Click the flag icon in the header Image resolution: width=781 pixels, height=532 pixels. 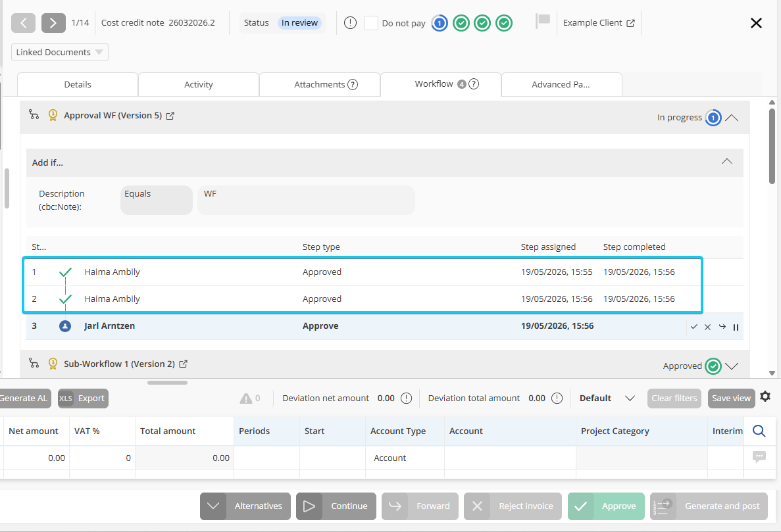click(x=542, y=21)
